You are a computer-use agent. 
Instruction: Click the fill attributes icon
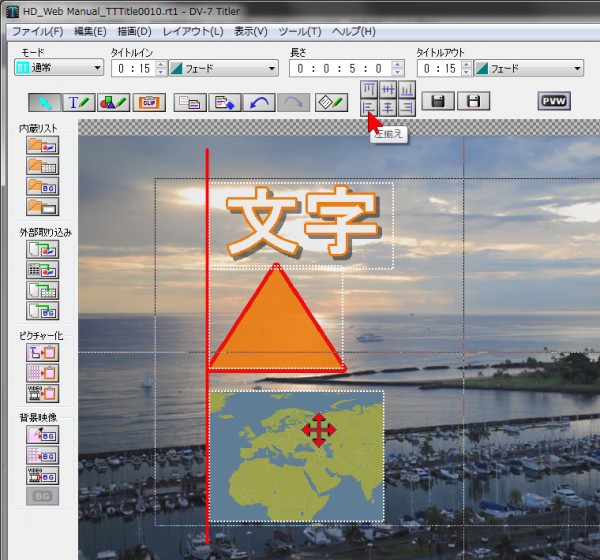coord(225,102)
